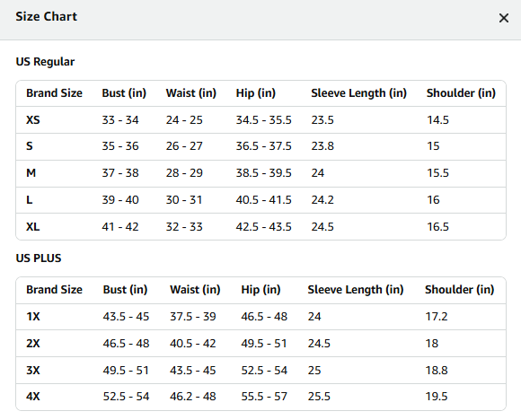Click the 4X plus size label
The height and width of the screenshot is (420, 521).
33,397
